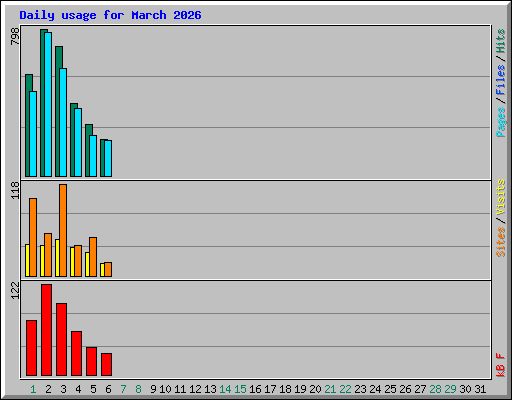Click the 798 y-axis maximum label
512x400 pixels.
tap(15, 36)
